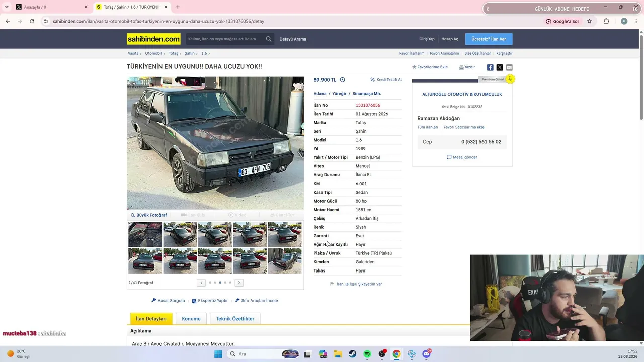Click the search magnifier icon in header

[x=269, y=39]
